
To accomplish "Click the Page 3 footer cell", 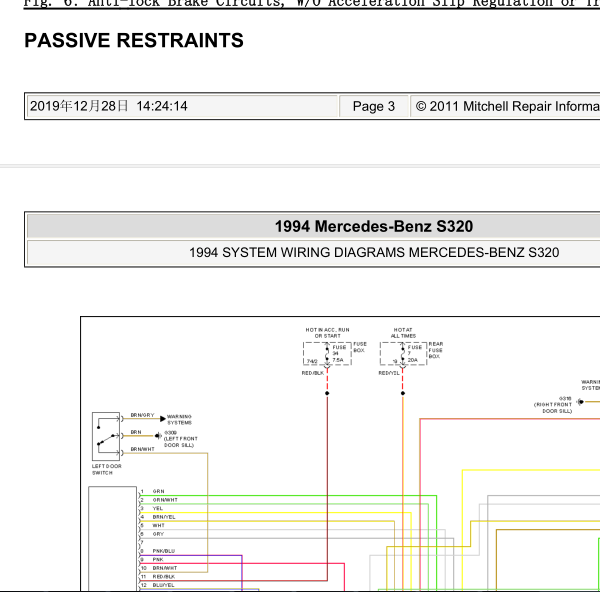I will (373, 106).
